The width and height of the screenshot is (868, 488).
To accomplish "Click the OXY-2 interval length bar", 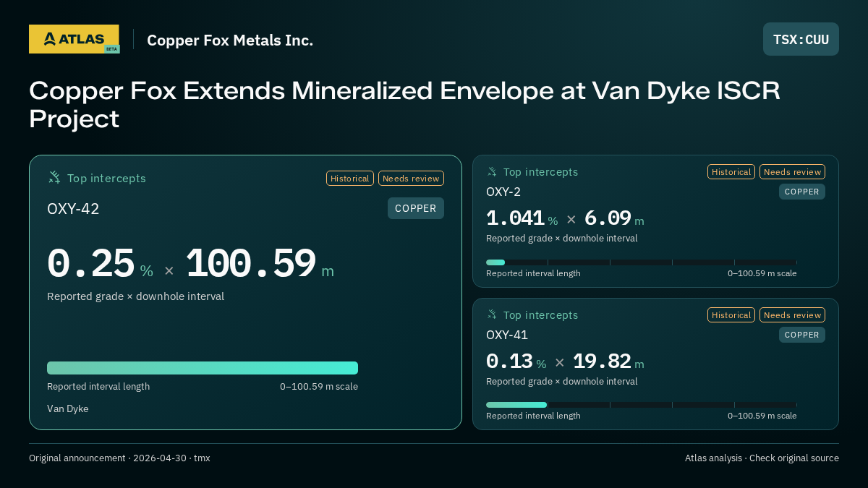I will point(641,262).
